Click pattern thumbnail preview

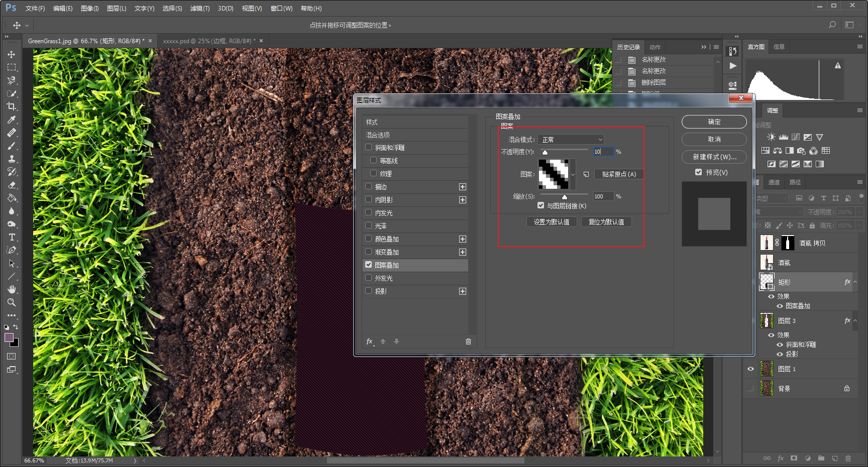click(554, 174)
